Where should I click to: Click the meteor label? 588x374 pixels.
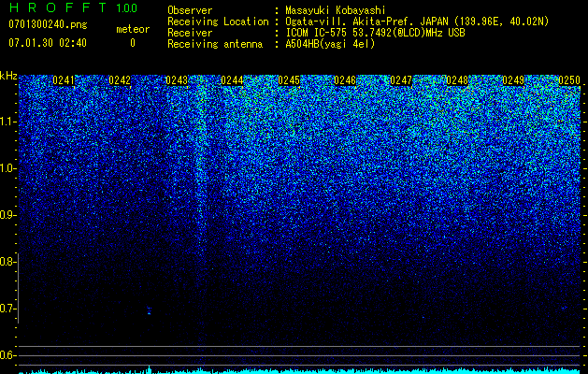coord(133,29)
